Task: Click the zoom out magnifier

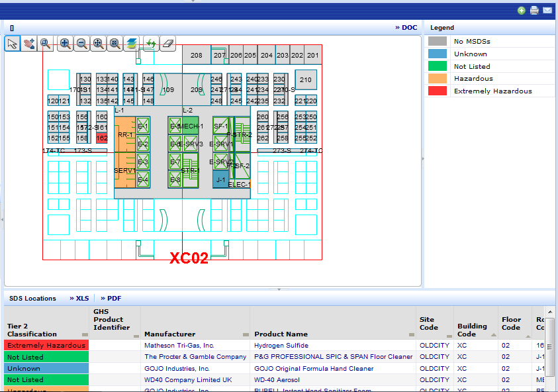Action: (82, 44)
